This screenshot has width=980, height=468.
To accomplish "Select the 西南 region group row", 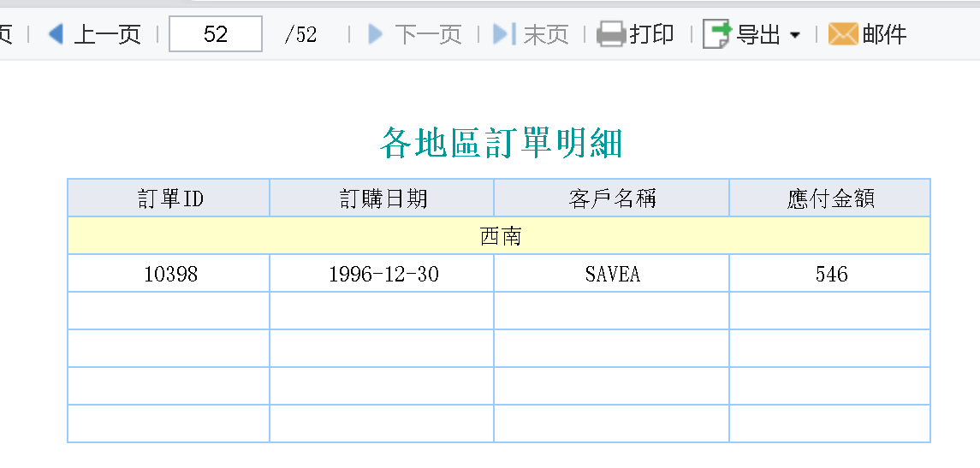I will [x=500, y=236].
